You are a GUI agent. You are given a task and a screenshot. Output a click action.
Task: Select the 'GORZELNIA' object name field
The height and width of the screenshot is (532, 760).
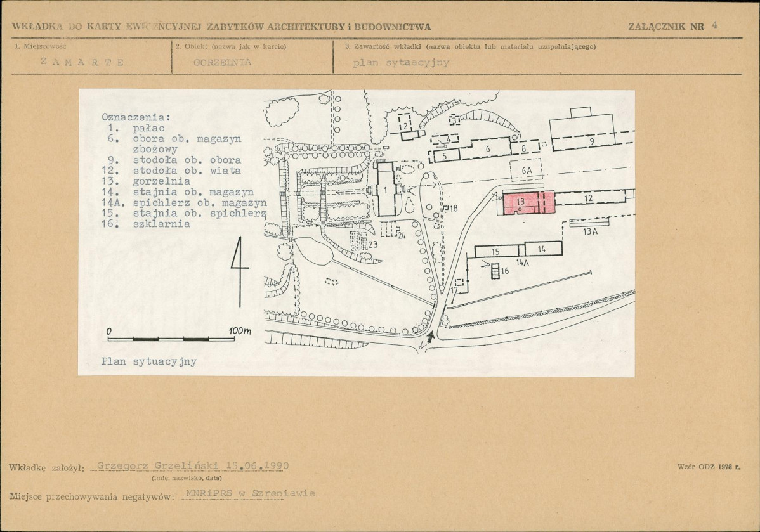[222, 62]
